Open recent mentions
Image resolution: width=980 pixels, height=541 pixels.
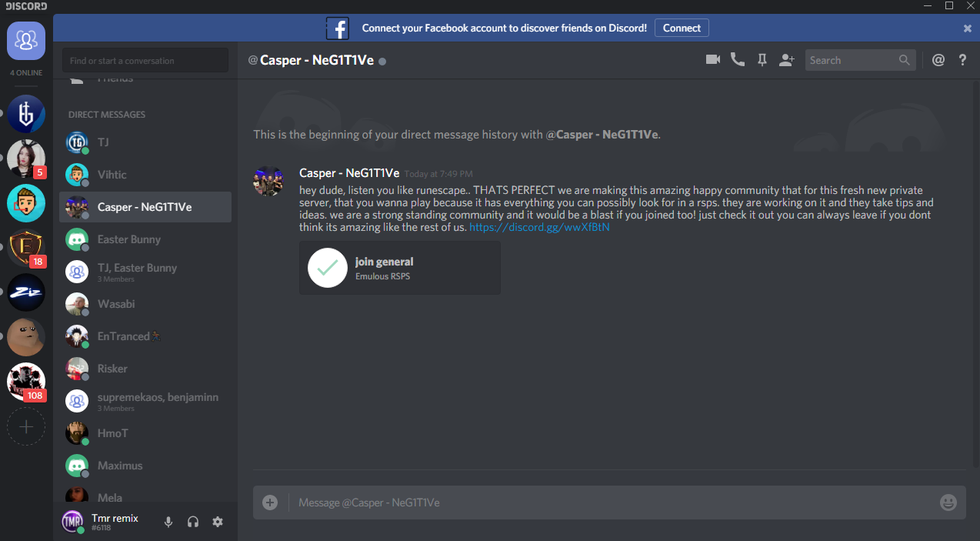click(938, 60)
